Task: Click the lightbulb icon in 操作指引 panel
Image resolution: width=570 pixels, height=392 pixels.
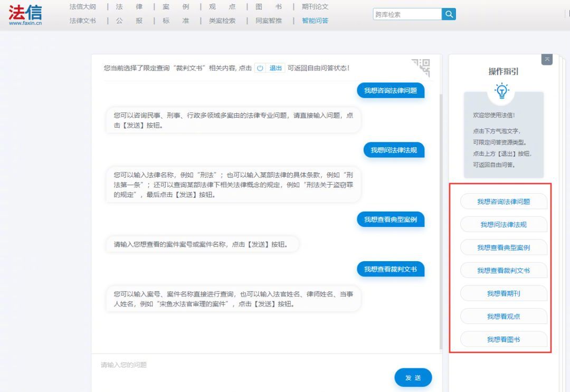Action: pyautogui.click(x=501, y=91)
